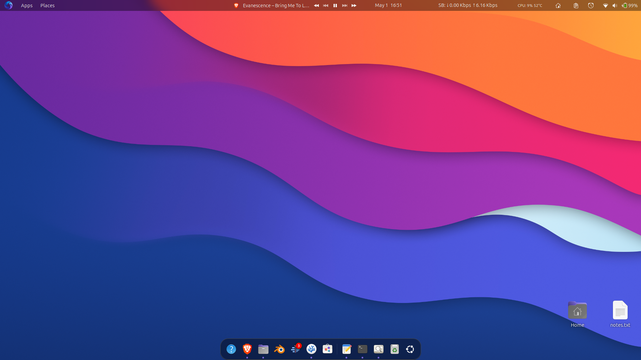Image resolution: width=641 pixels, height=360 pixels.
Task: Open the Terminal from the dock
Action: click(x=363, y=349)
